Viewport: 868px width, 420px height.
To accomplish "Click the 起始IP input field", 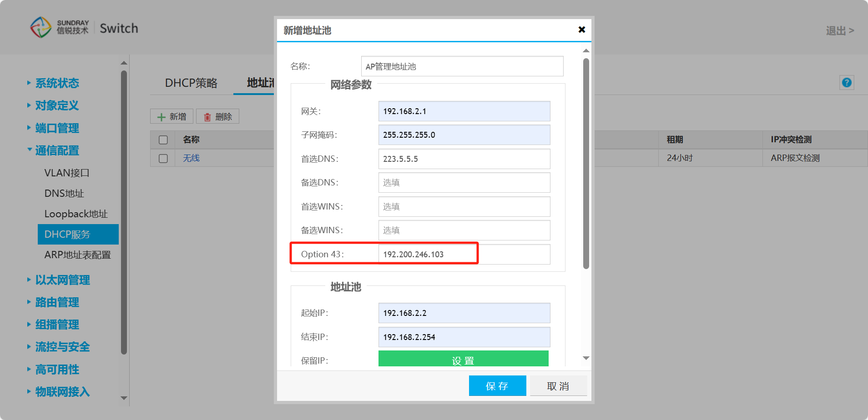I will coord(464,313).
